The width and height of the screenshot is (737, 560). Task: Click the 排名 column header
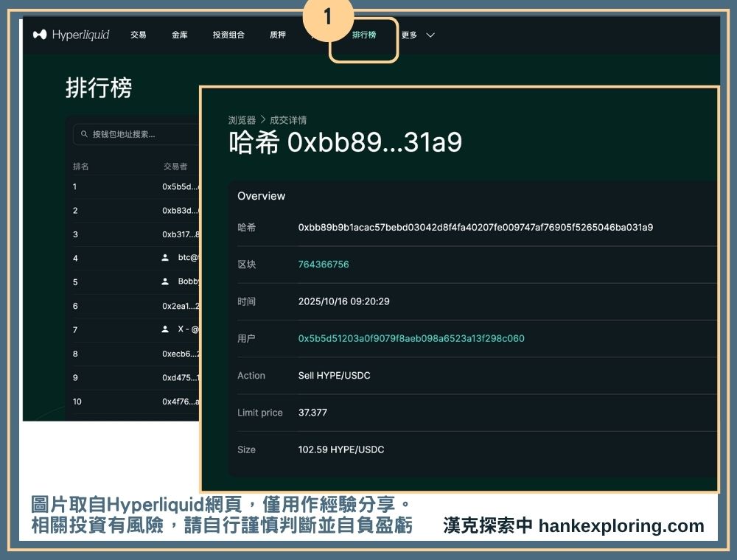coord(80,167)
